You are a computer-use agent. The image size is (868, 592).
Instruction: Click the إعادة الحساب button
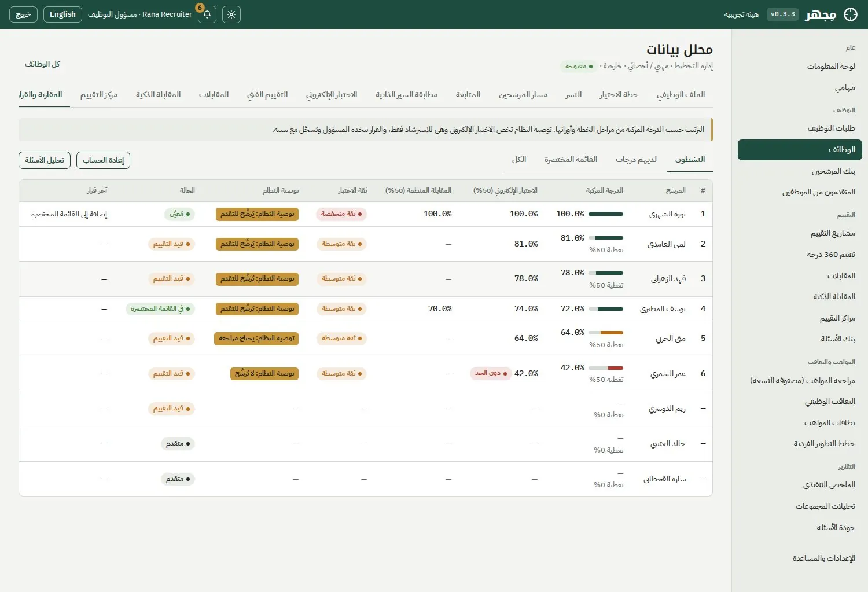pyautogui.click(x=103, y=160)
